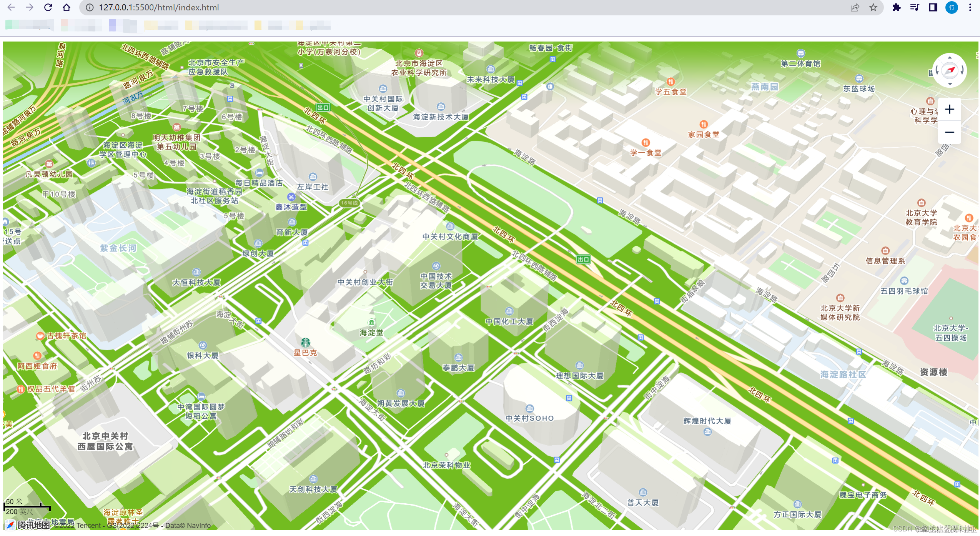Rotate map using left compass arrow
Viewport: 980px width, 536px height.
click(937, 70)
